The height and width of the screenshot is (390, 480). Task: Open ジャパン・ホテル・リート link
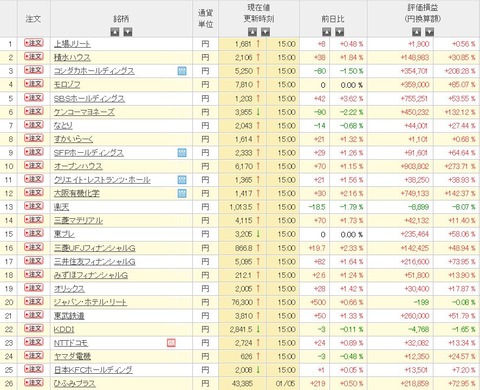pyautogui.click(x=90, y=302)
